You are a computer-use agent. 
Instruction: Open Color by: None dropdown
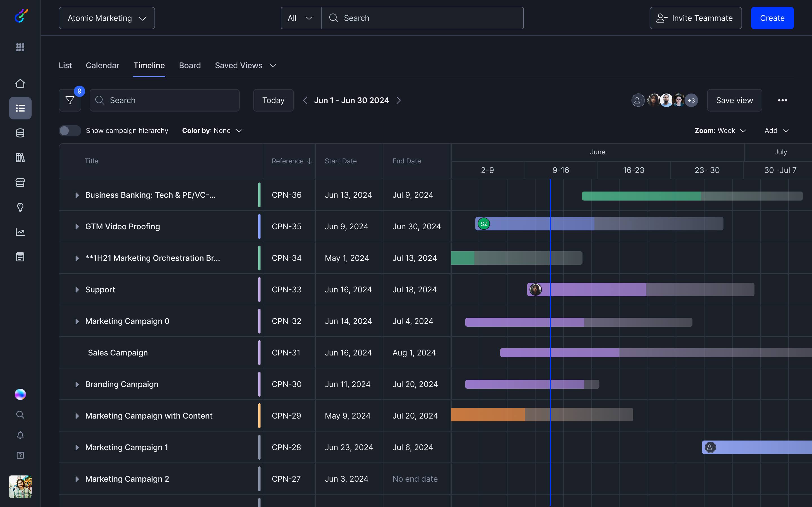[x=212, y=130]
